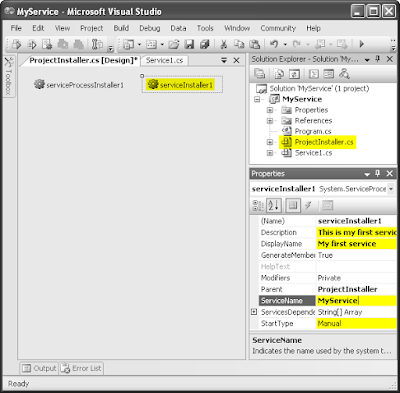This screenshot has height=393, width=400.
Task: Open the File menu
Action: (x=16, y=28)
